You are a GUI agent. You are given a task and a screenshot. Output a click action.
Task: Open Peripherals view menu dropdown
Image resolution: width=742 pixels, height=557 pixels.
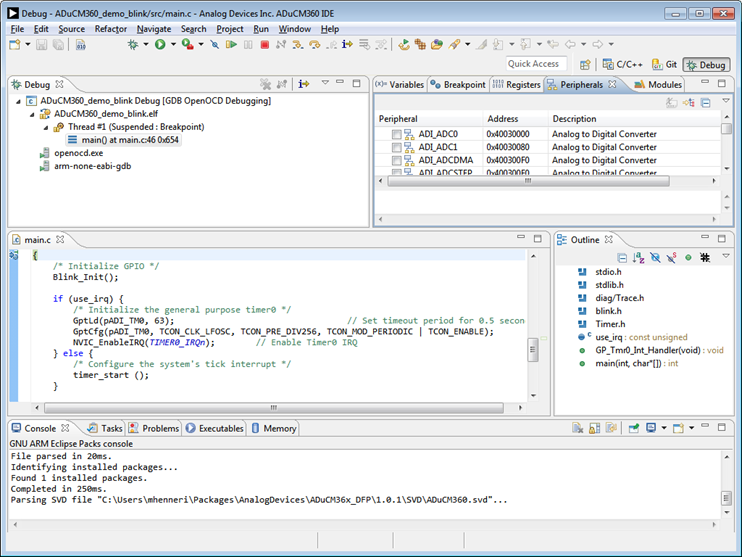click(726, 100)
